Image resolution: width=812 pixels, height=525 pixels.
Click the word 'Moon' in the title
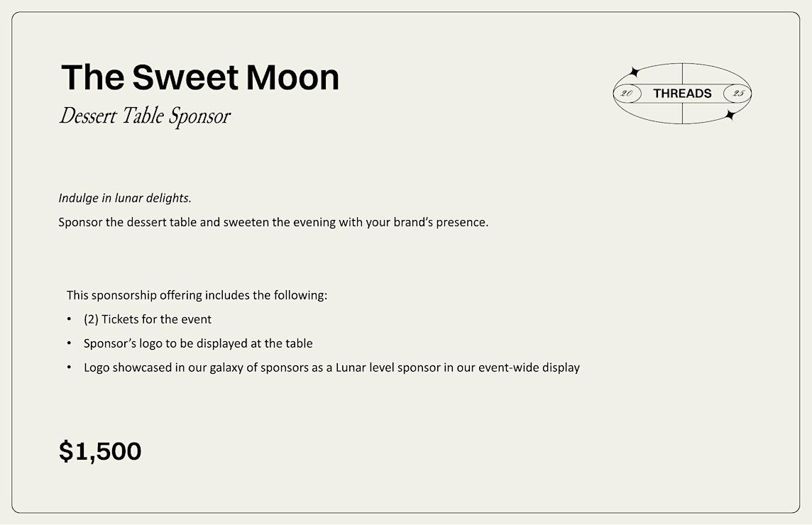(x=292, y=77)
